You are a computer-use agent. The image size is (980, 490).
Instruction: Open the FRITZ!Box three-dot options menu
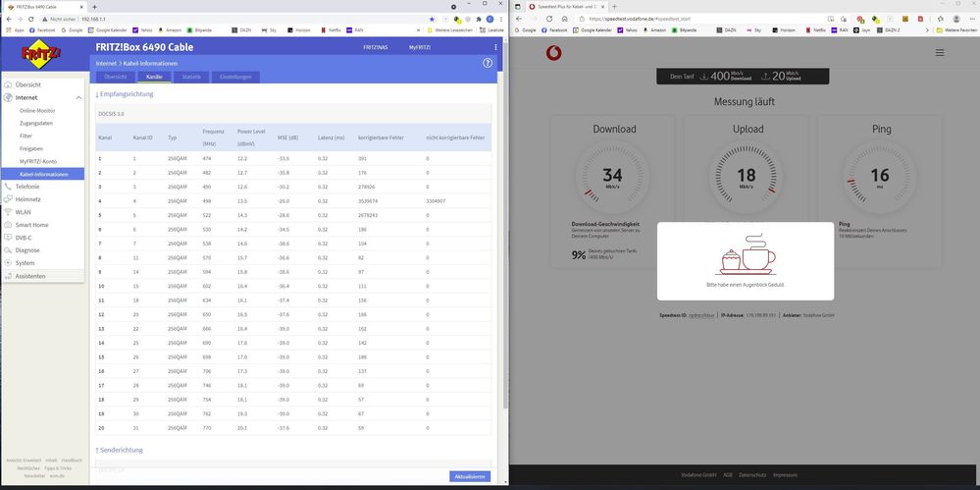496,47
